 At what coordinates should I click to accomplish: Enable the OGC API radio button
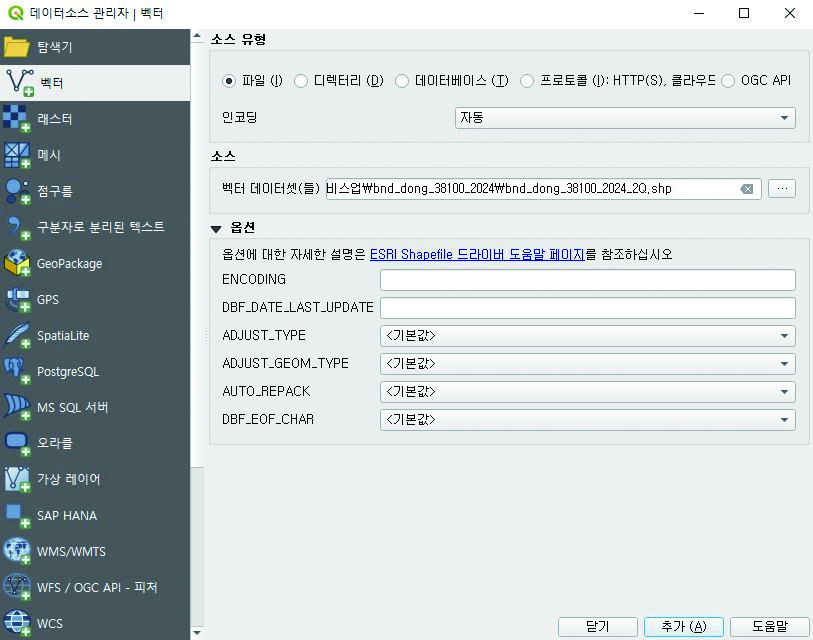click(x=728, y=81)
